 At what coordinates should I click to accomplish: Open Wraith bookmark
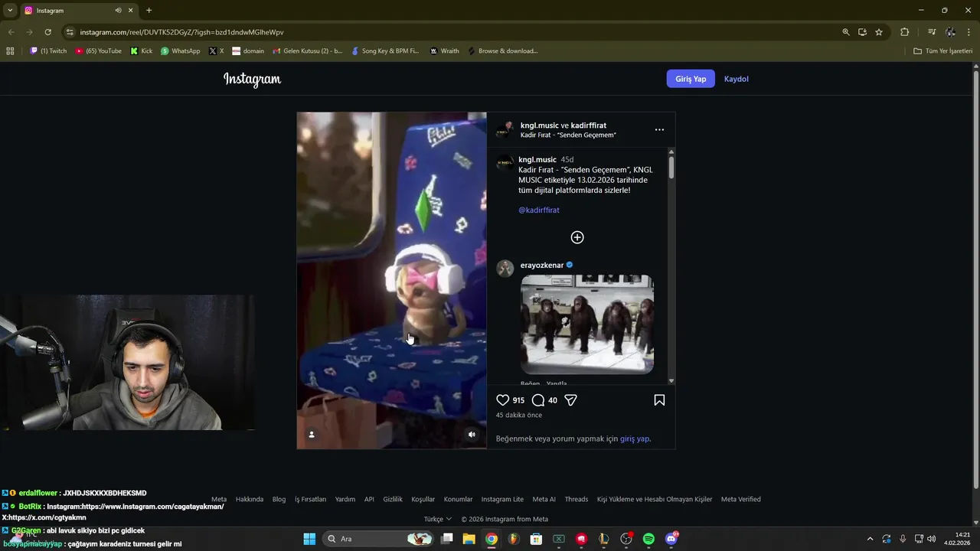pyautogui.click(x=445, y=51)
